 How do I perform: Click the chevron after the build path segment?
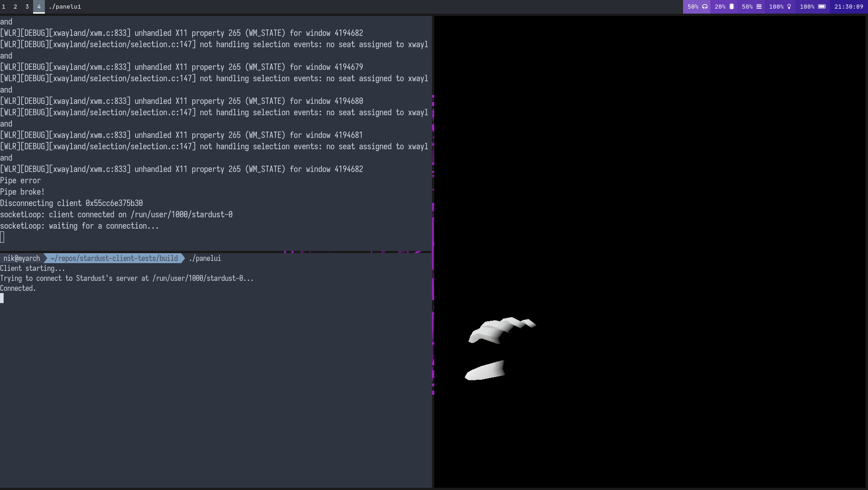183,258
